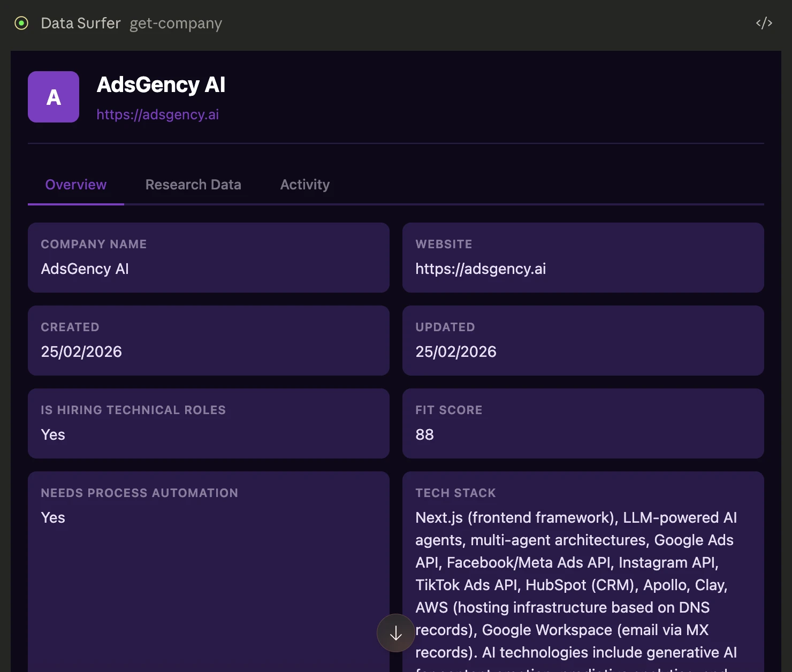
Task: Click Yes under Is Hiring Technical Roles
Action: tap(53, 434)
